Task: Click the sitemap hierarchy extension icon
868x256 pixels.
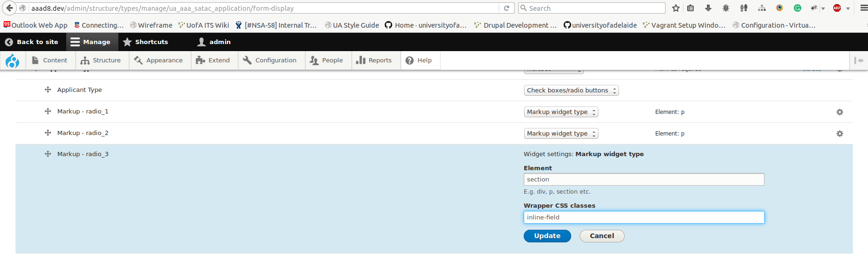Action: click(762, 8)
